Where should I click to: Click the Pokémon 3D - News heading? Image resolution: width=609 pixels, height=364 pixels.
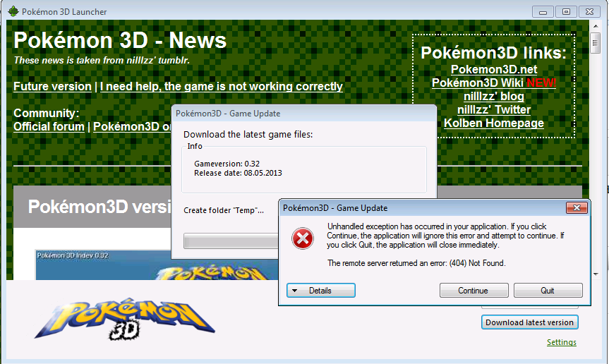point(120,40)
